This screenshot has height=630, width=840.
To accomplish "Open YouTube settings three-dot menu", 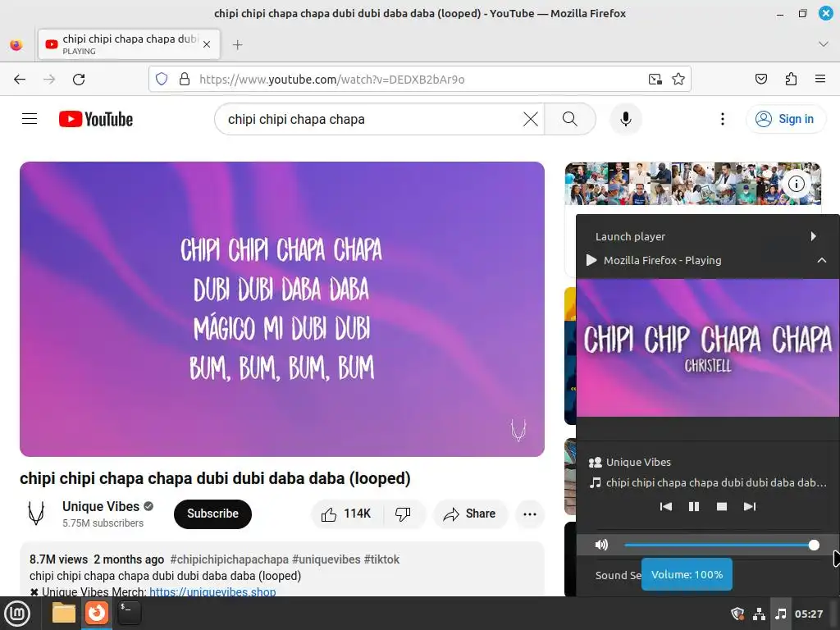I will pyautogui.click(x=723, y=119).
